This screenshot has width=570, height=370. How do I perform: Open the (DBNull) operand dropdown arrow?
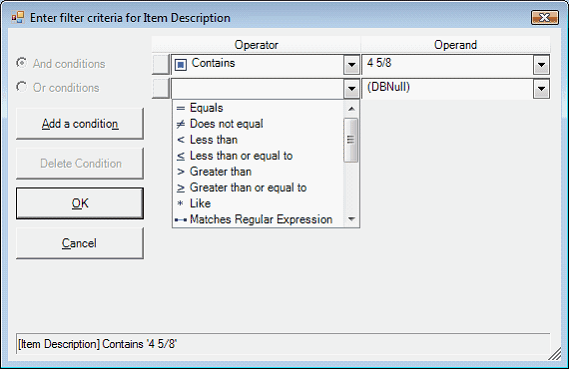[541, 89]
